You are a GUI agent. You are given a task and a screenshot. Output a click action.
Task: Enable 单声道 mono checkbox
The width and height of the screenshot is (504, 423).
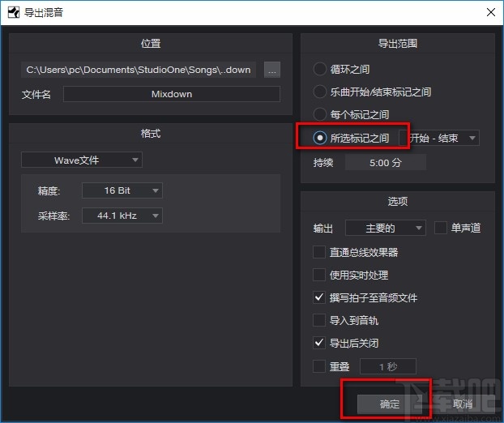(x=440, y=228)
